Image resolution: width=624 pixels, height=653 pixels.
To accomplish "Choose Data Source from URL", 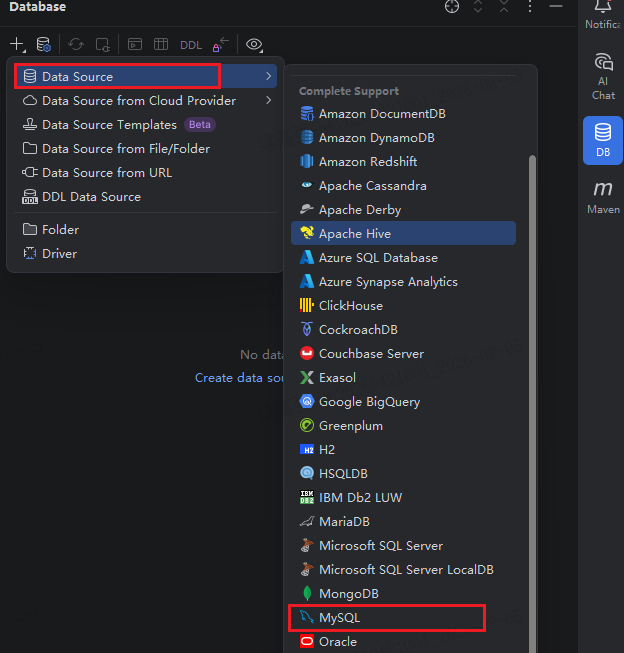I will (145, 172).
